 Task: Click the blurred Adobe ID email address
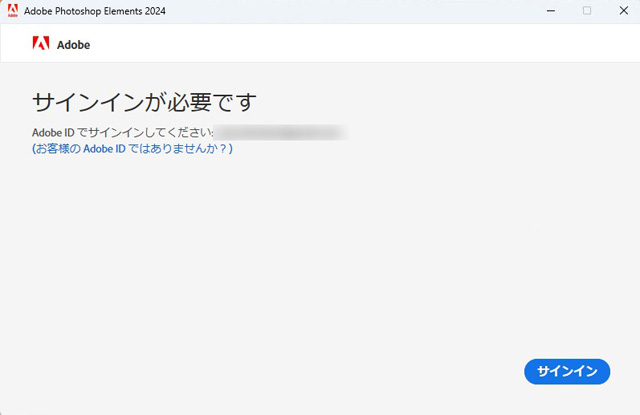click(280, 133)
